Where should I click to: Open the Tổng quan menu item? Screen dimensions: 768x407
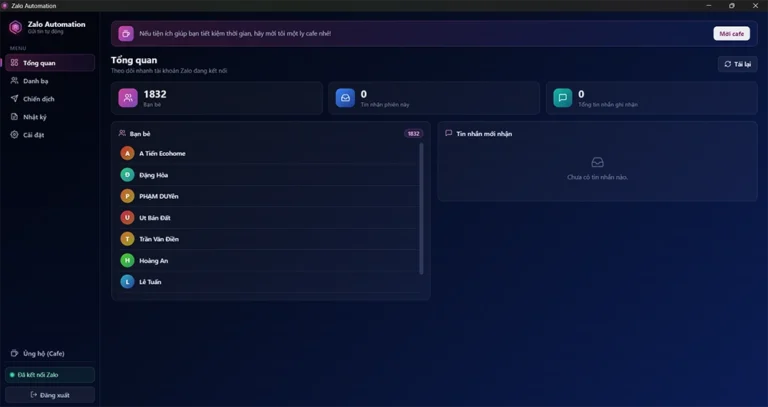point(50,63)
